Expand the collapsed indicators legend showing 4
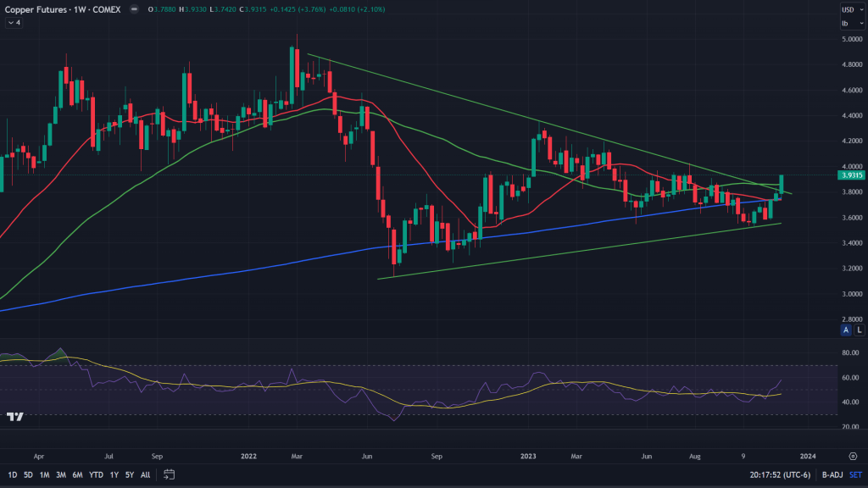This screenshot has width=868, height=488. click(x=14, y=23)
